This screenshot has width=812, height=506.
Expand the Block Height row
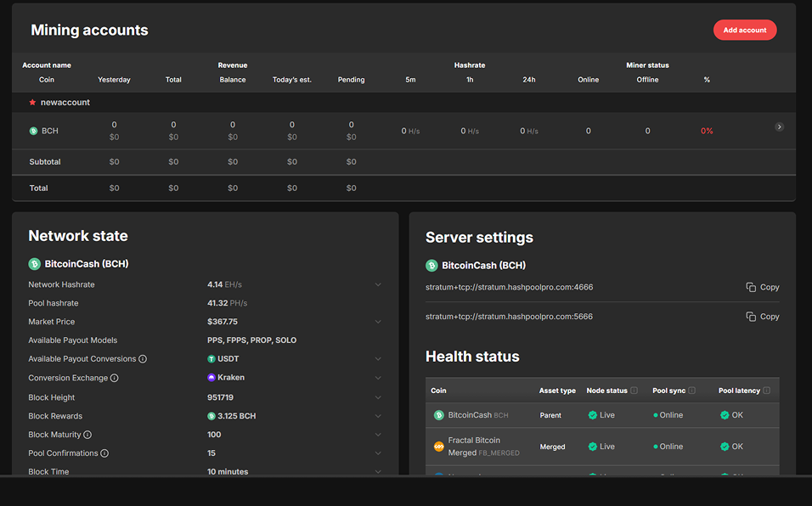click(x=378, y=398)
